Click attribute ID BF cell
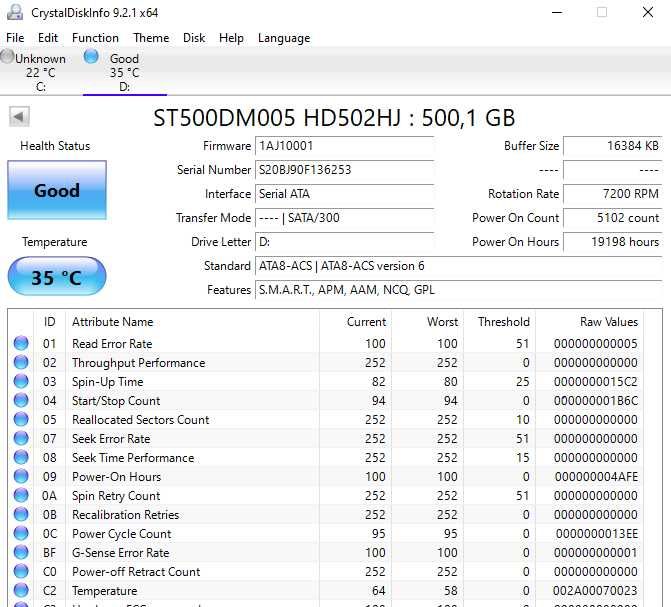Screen dimensions: 671x607 [50, 553]
